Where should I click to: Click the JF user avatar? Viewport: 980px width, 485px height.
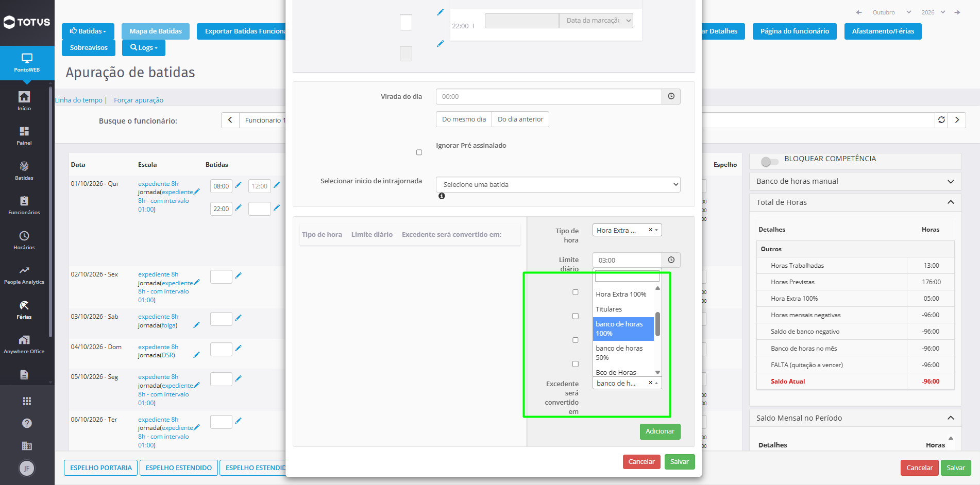coord(27,468)
